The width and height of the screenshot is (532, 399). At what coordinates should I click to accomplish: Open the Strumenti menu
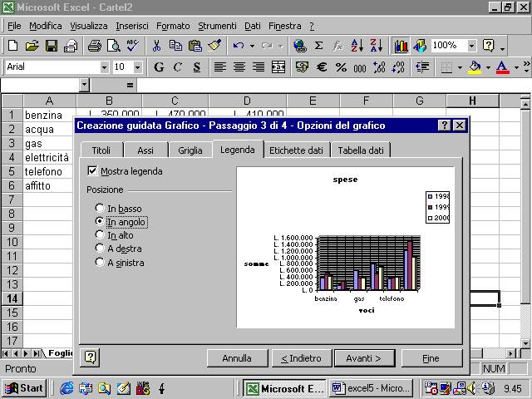tap(217, 26)
